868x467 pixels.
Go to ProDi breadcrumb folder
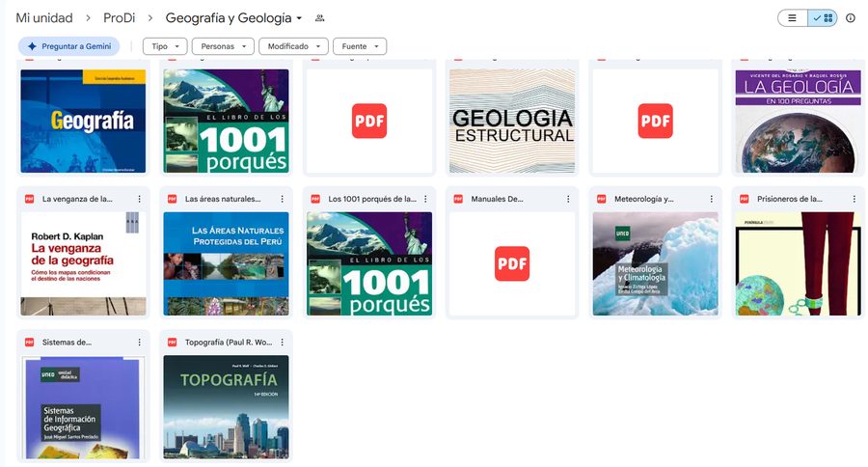coord(119,18)
